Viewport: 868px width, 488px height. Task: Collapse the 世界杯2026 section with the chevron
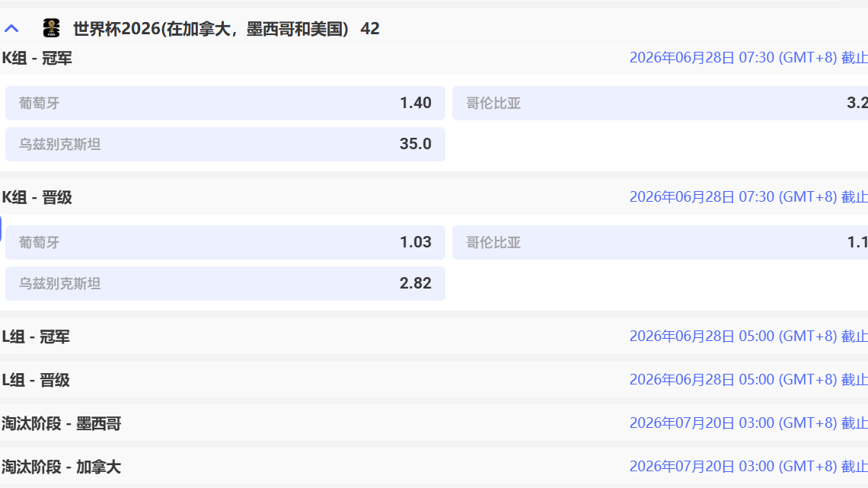(x=11, y=29)
